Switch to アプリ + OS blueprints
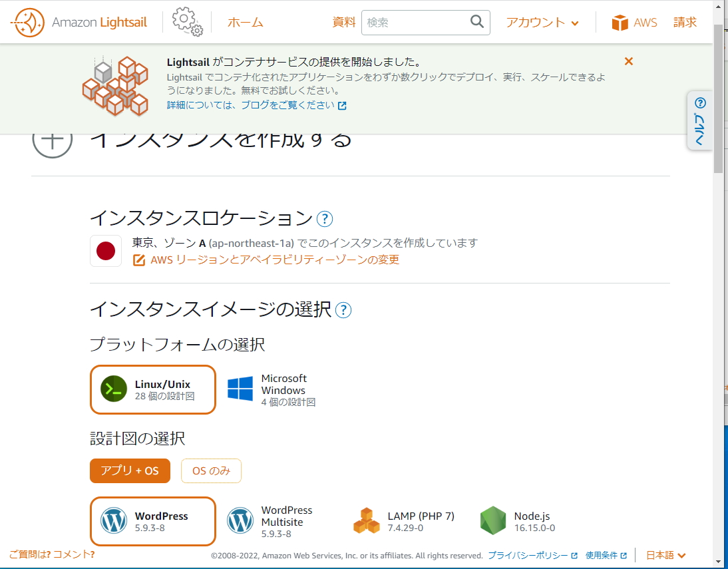This screenshot has width=728, height=569. 130,471
